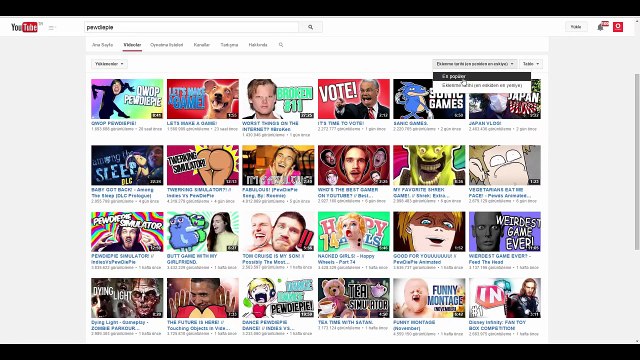The image size is (640, 360).
Task: Open the Oynatma listeleri tab
Action: point(167,45)
